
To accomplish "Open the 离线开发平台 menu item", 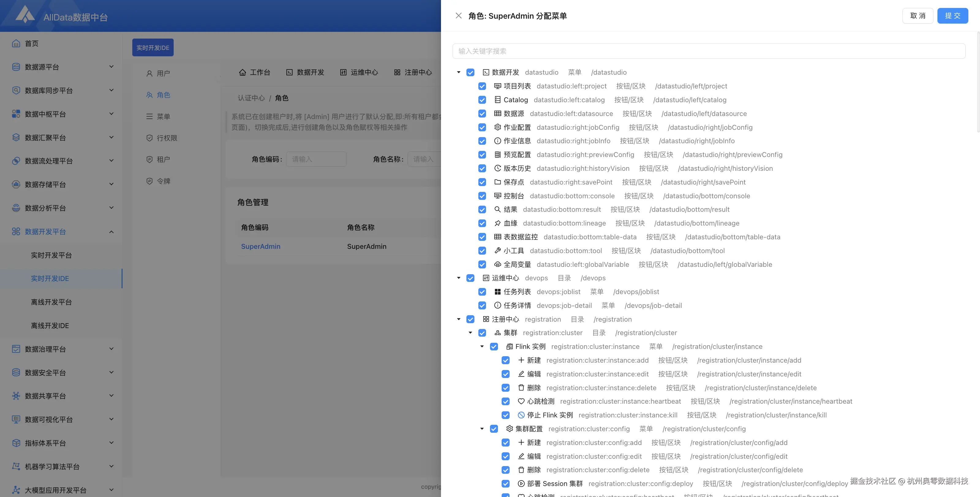I will (x=51, y=302).
